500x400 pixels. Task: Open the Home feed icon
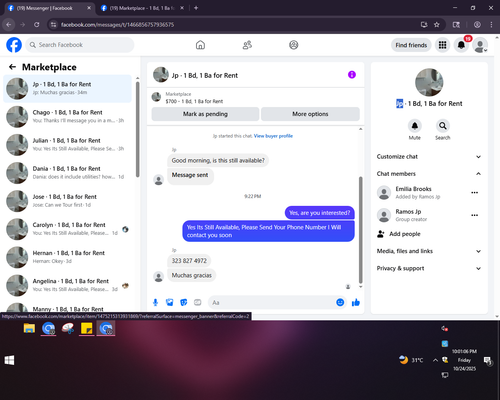(x=200, y=45)
